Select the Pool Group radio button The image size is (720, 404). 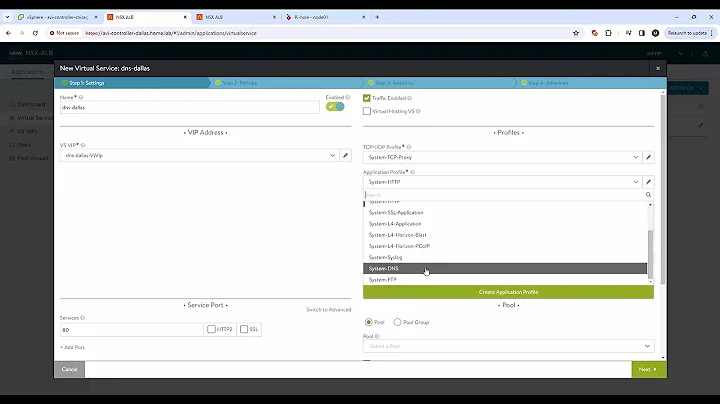tap(397, 322)
